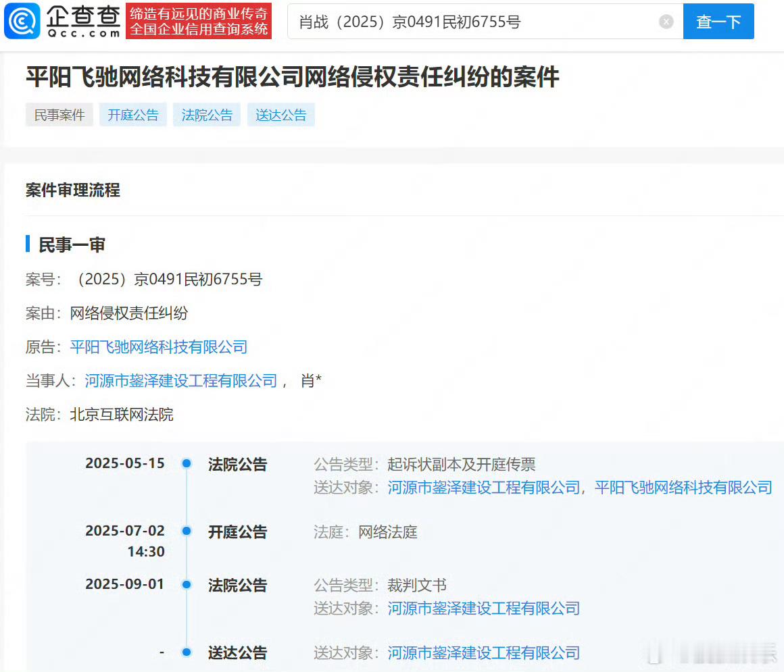784x672 pixels.
Task: Open the 河源市鋆泽建设工程有限公司 party link
Action: click(x=181, y=380)
